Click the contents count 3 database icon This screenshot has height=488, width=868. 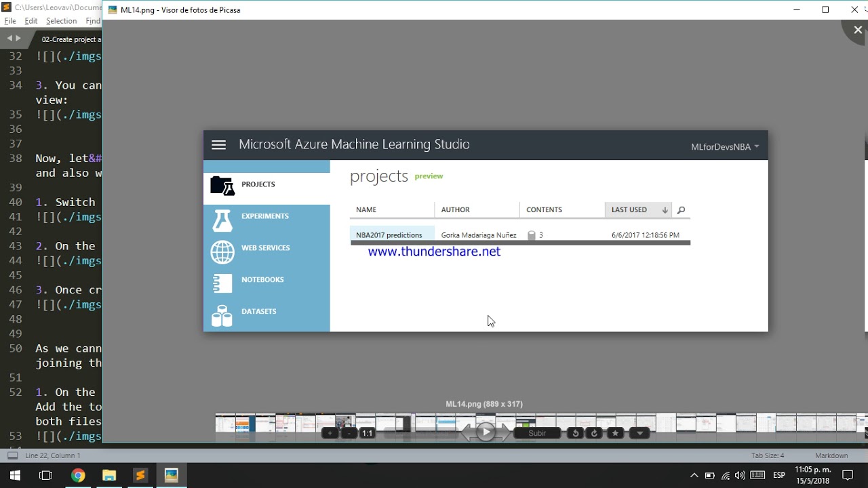(x=532, y=235)
